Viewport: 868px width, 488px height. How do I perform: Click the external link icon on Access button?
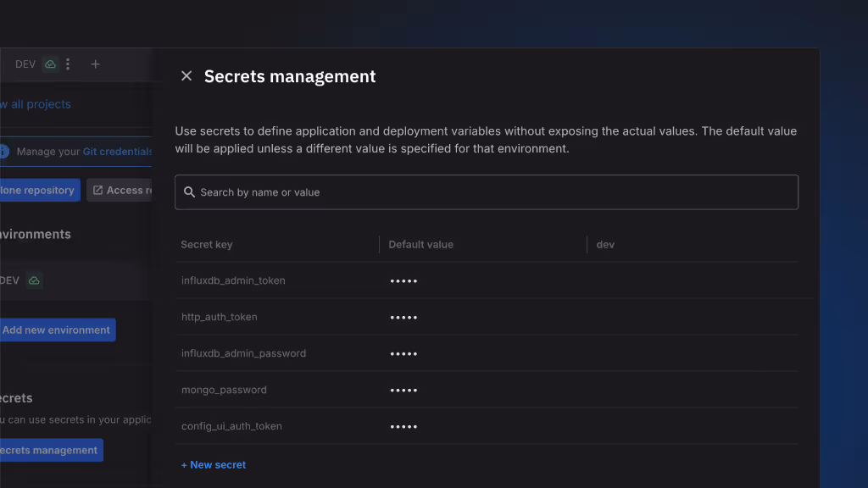pyautogui.click(x=97, y=191)
